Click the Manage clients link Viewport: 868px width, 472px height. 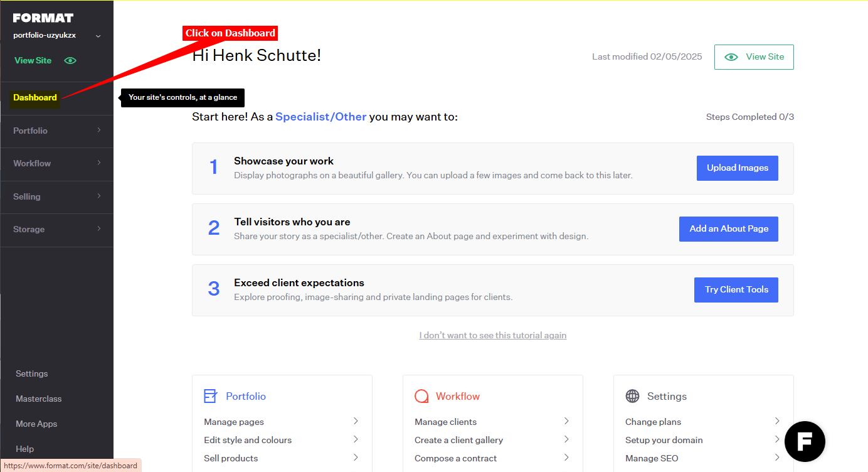click(445, 422)
